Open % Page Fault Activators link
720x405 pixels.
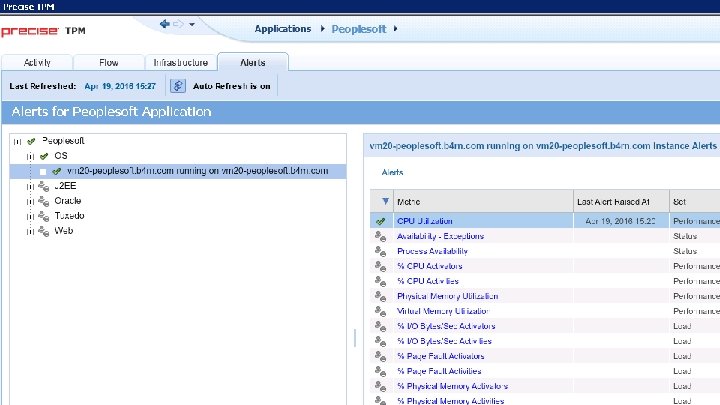(440, 356)
